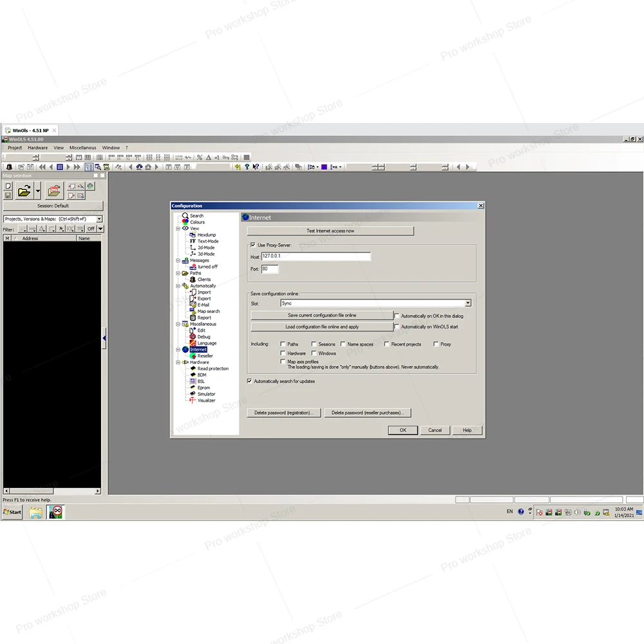This screenshot has width=644, height=644.
Task: Toggle Automatically search for updates checkbox
Action: point(249,381)
